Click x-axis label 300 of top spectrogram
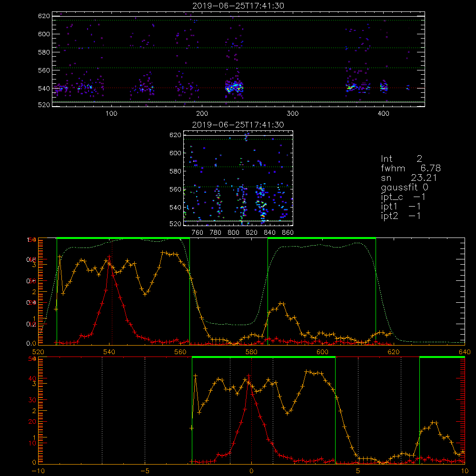The width and height of the screenshot is (476, 476). coord(293,114)
